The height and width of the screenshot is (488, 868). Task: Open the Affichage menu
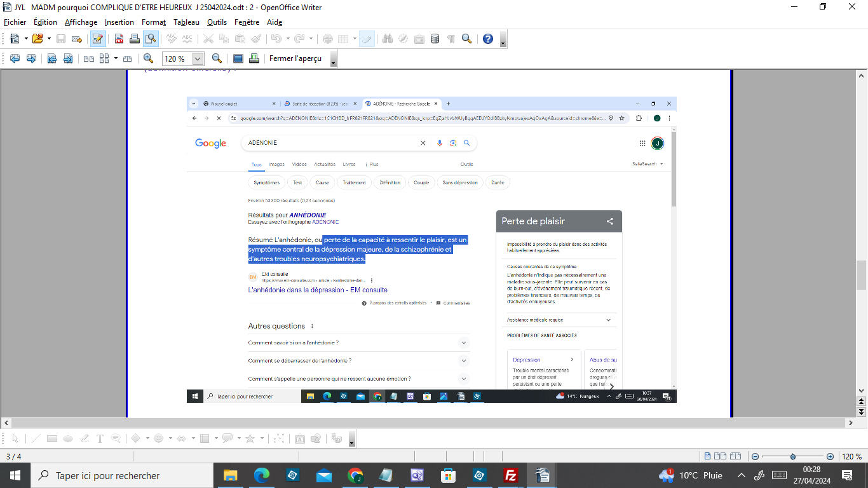pyautogui.click(x=81, y=22)
